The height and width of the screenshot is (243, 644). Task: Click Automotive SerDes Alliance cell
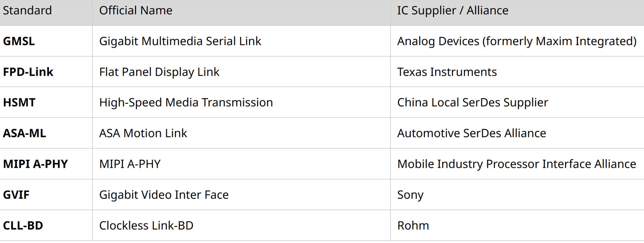point(471,133)
